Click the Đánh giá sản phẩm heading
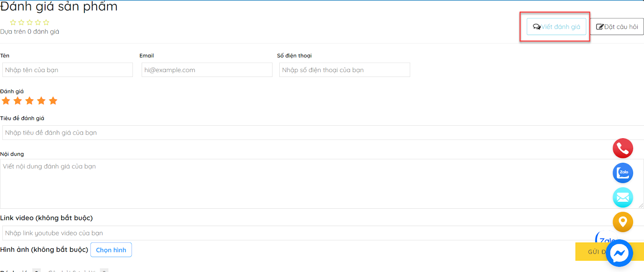Viewport: 644px width, 272px height. click(59, 6)
